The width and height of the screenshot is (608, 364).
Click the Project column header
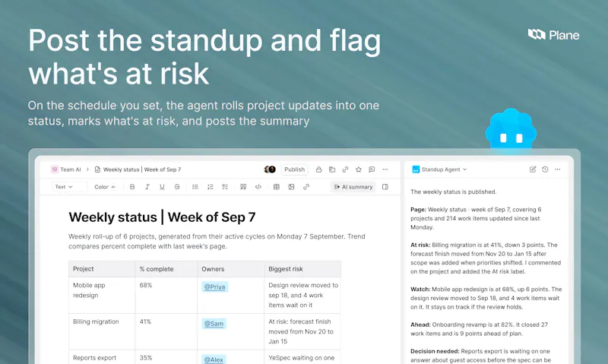(102, 269)
